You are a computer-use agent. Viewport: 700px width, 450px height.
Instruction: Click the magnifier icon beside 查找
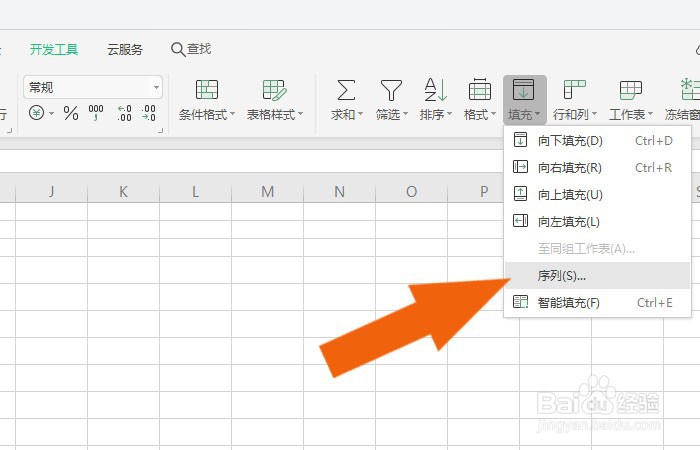coord(178,49)
